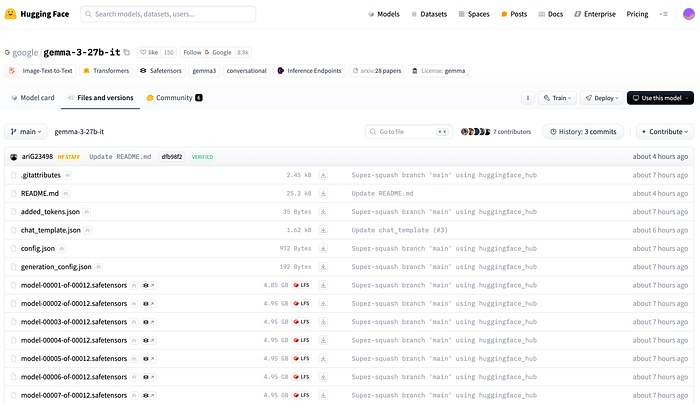View History: 3 commits

[583, 132]
